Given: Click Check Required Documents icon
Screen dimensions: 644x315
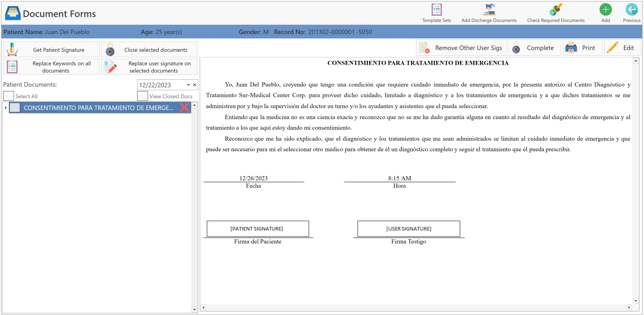Looking at the screenshot, I should click(x=555, y=9).
